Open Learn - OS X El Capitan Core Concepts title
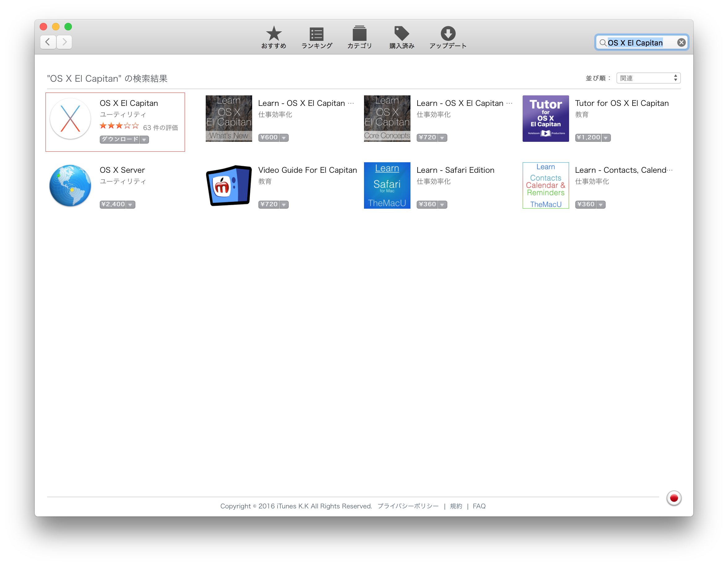 click(x=464, y=103)
